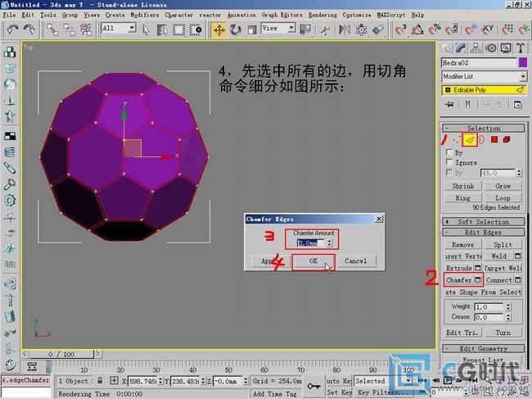Click Cancel in Chamfer Edges dialog

point(355,261)
